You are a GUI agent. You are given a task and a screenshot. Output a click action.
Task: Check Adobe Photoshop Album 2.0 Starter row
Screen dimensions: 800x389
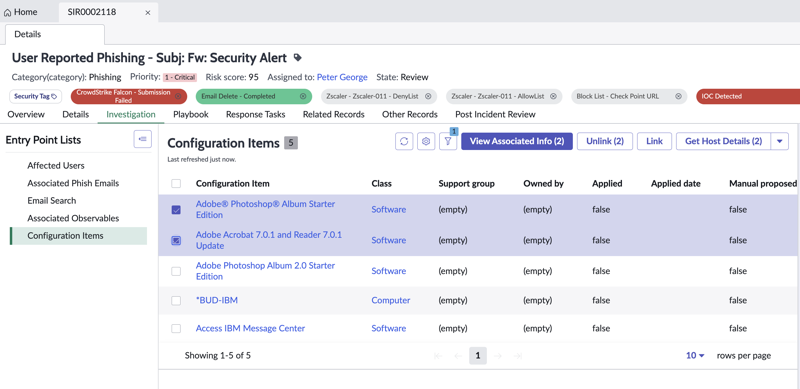click(176, 271)
